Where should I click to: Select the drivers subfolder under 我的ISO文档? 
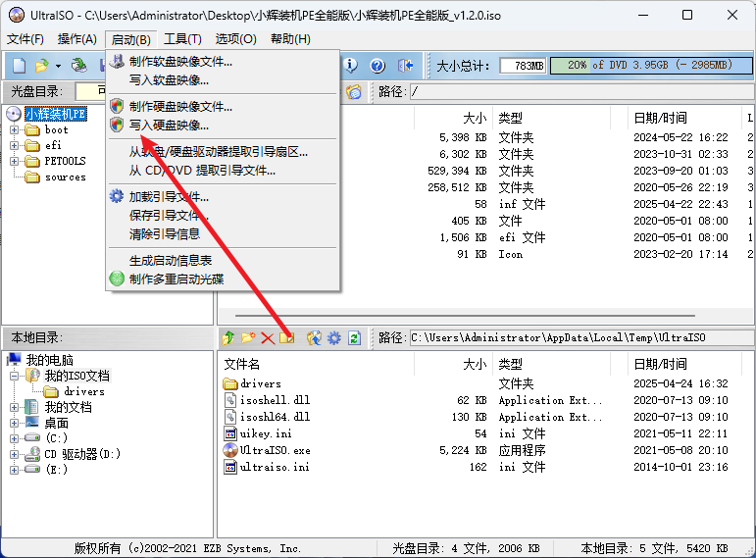pyautogui.click(x=84, y=391)
